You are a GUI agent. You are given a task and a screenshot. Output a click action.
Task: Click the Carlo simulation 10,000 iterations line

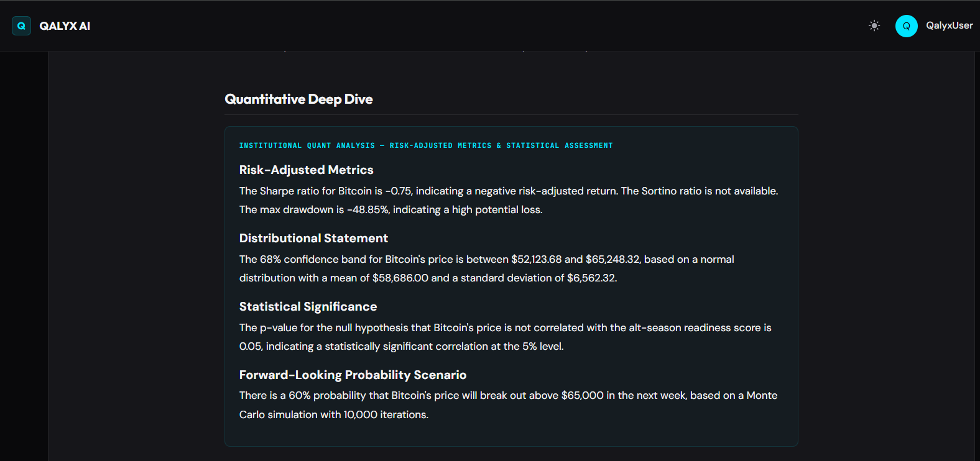point(334,414)
